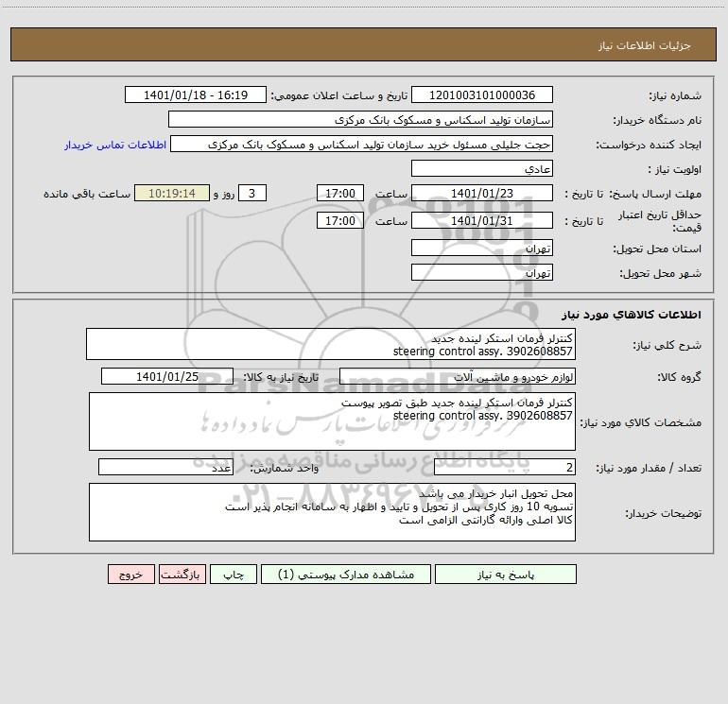The image size is (728, 704).
Task: Click the remaining time countdown 10:19:14
Action: (172, 193)
